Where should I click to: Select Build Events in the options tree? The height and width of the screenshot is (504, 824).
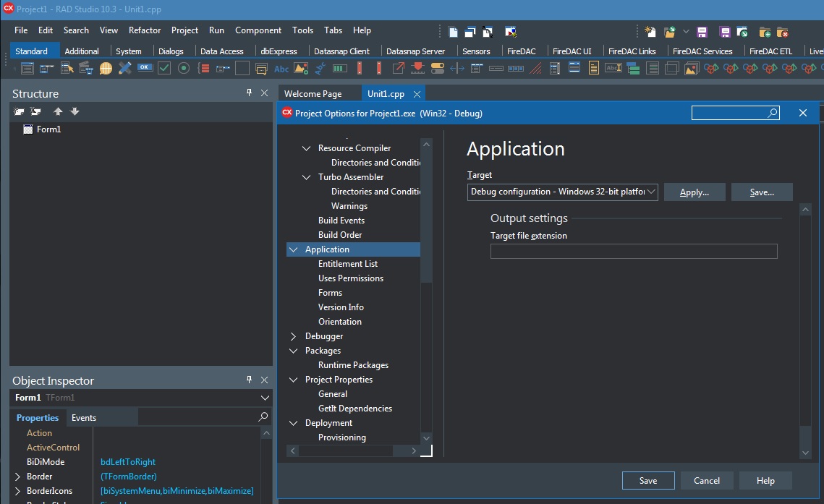[x=341, y=221]
